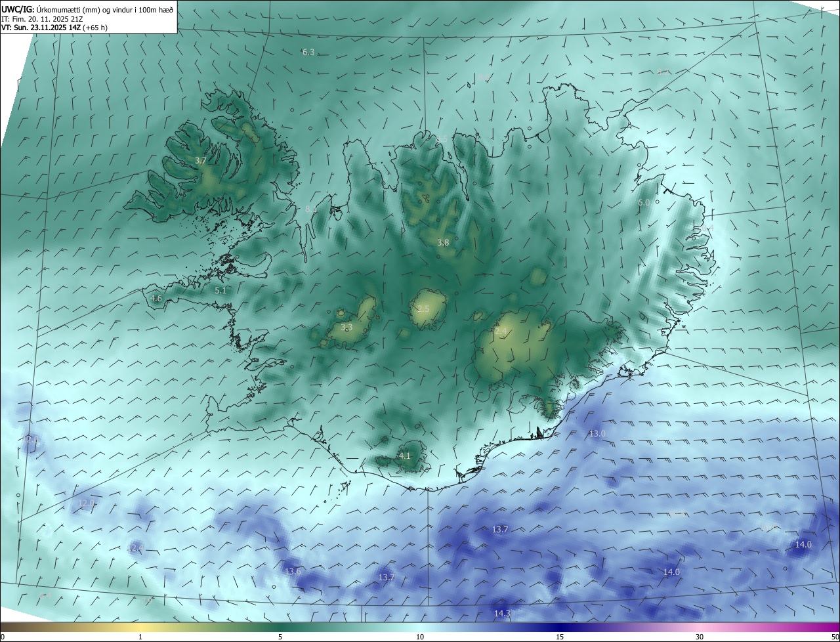The width and height of the screenshot is (840, 642).
Task: Click the title text 'Úrkomumætti (mm) og vindur í 100m hæð'
Action: (x=104, y=9)
